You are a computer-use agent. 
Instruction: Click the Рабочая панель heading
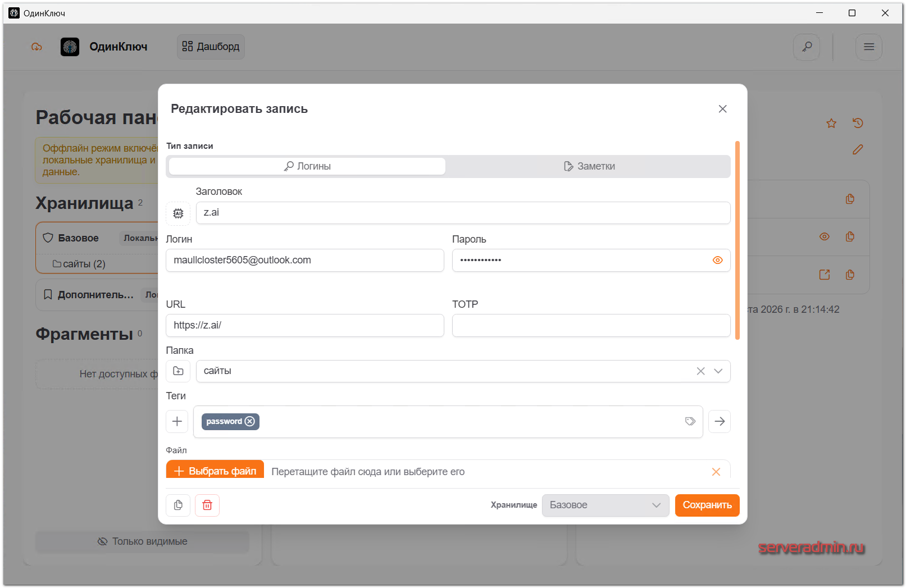(x=97, y=117)
